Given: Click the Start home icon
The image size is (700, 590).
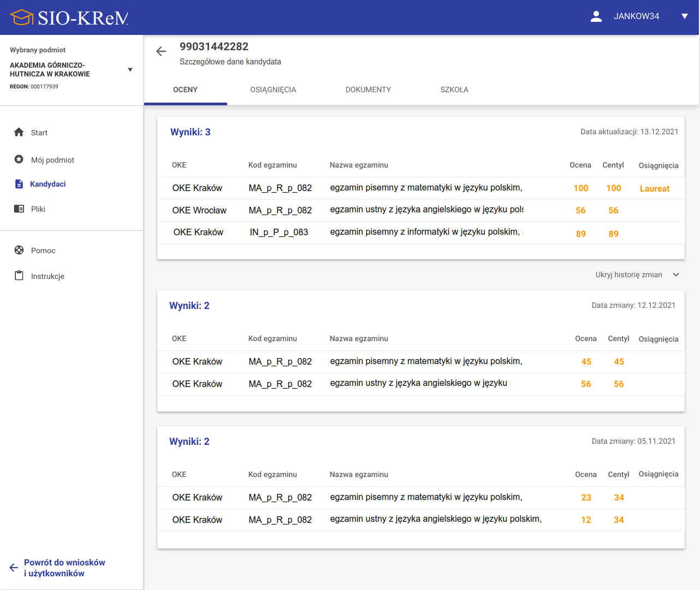Looking at the screenshot, I should click(19, 132).
